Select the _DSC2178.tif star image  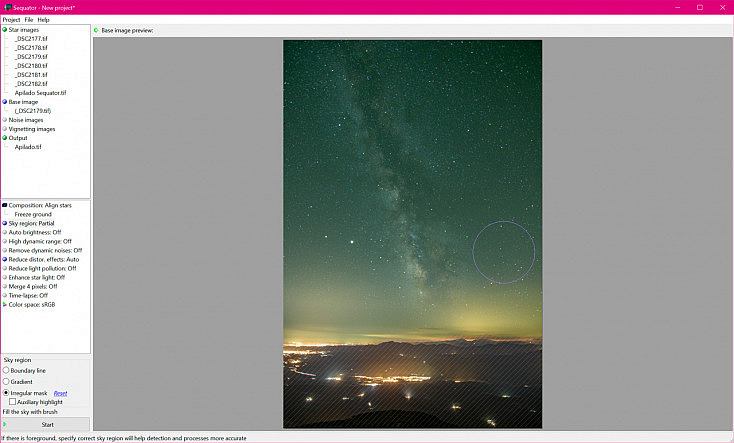(31, 47)
